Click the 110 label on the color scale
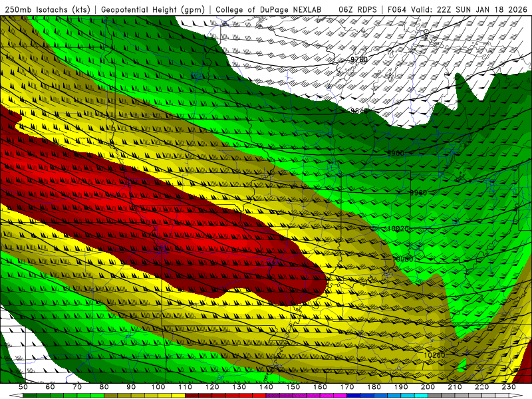The width and height of the screenshot is (532, 399). pyautogui.click(x=186, y=387)
